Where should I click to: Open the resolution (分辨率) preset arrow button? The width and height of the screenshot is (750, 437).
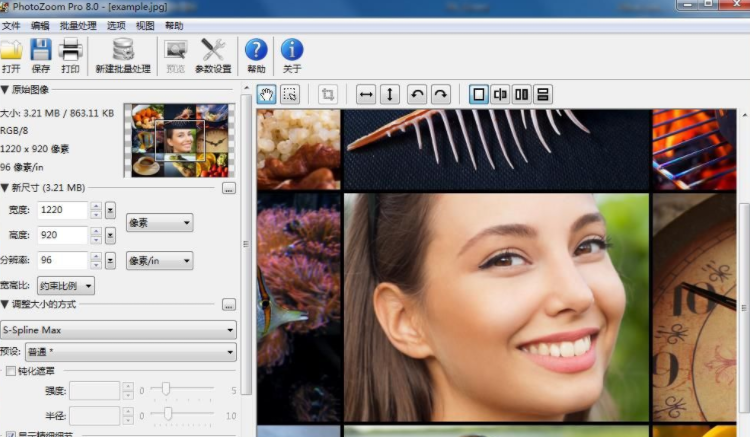tap(110, 261)
